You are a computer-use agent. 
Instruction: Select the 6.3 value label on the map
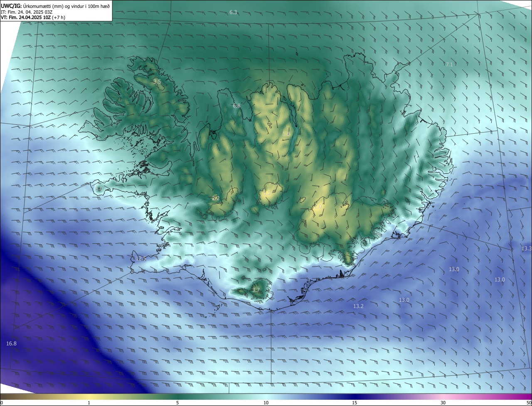[233, 12]
